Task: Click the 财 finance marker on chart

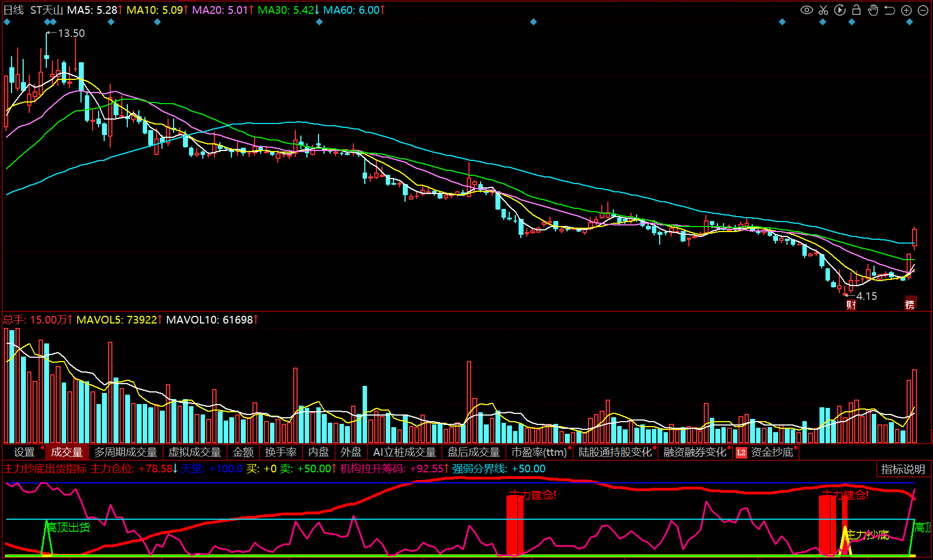Action: click(x=851, y=305)
